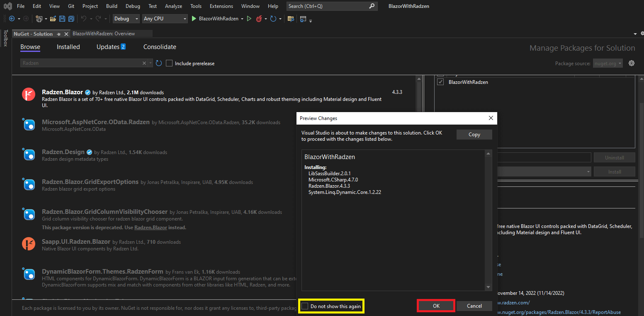Enable the Include prerelease checkbox
Viewport: 644px width, 316px height.
169,63
